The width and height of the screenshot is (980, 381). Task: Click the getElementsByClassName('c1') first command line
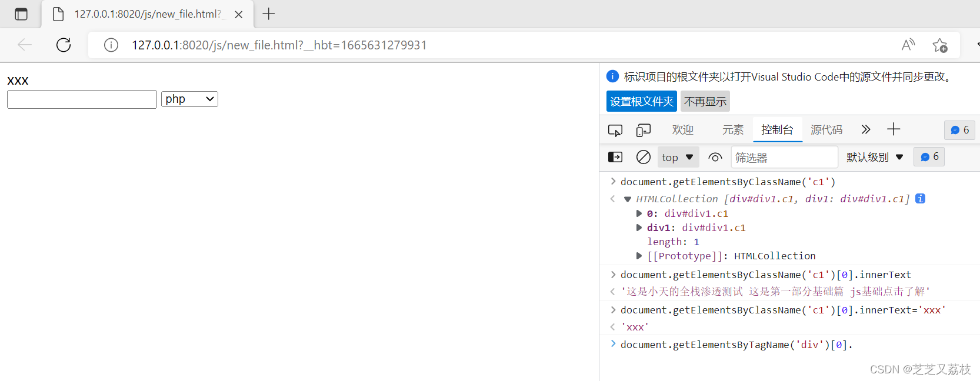728,182
